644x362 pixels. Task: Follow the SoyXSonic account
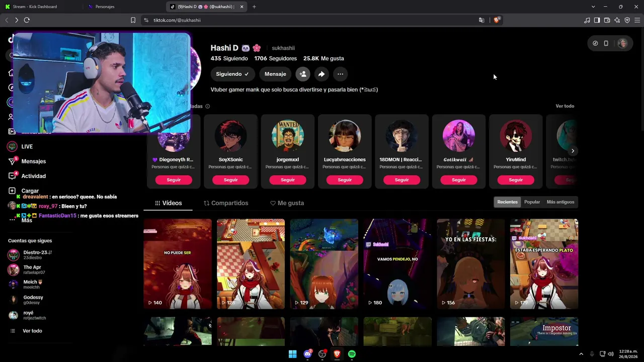click(230, 179)
